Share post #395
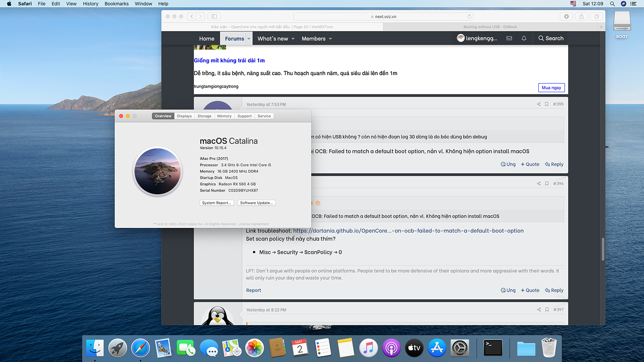The width and height of the screenshot is (644, 362). (x=539, y=104)
